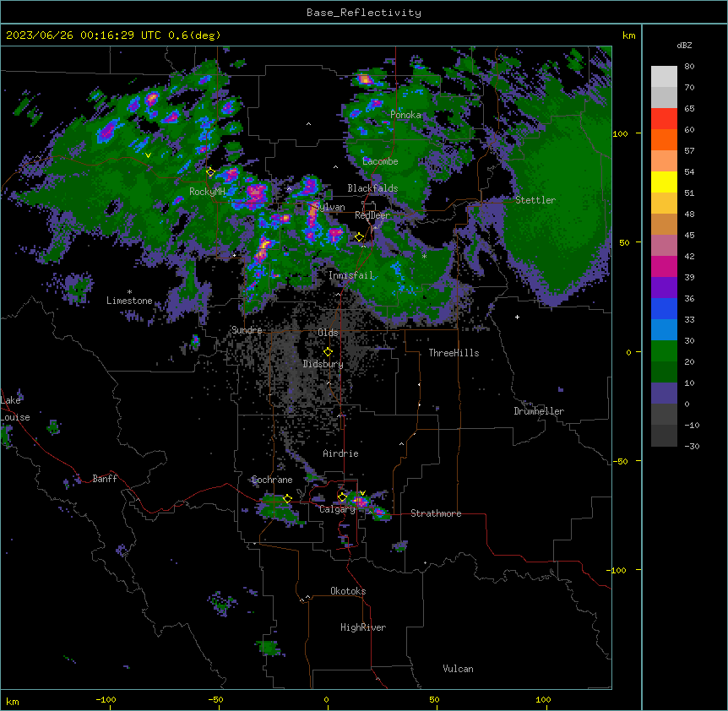Click the Airdrie label
The image size is (728, 711).
[340, 453]
